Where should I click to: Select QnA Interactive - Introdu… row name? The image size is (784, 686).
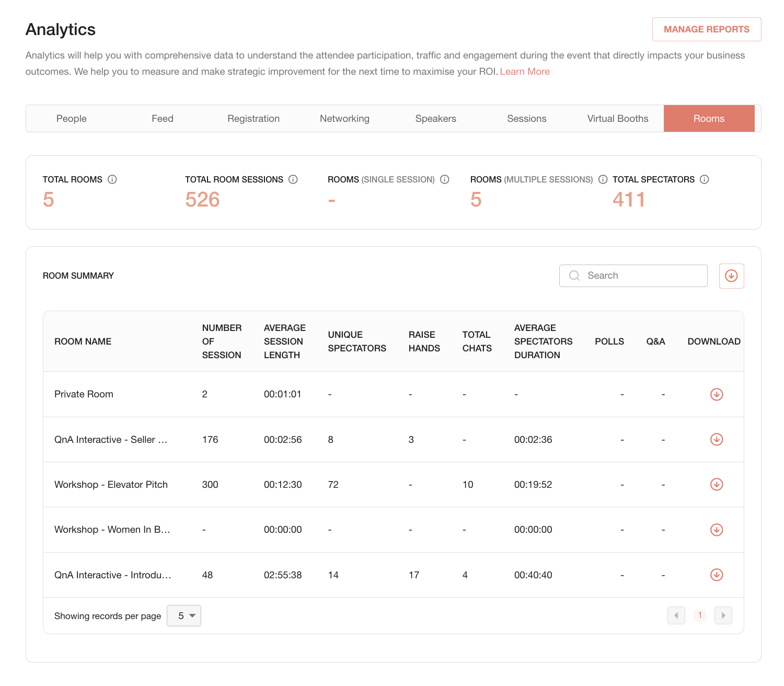coord(113,575)
